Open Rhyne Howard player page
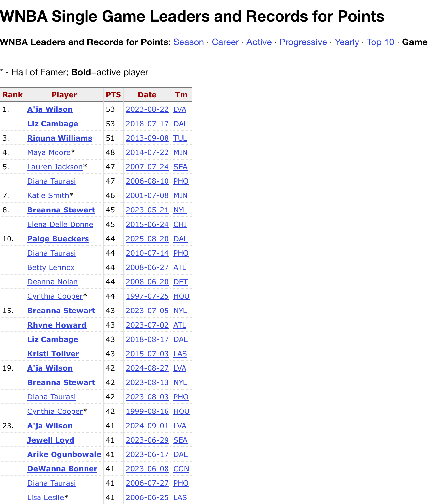This screenshot has height=504, width=445. (x=57, y=325)
